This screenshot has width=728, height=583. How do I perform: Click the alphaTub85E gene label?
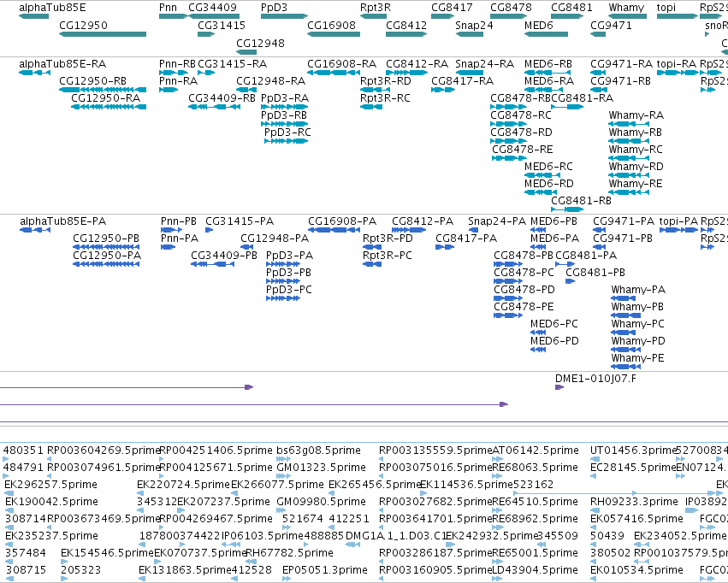(52, 8)
